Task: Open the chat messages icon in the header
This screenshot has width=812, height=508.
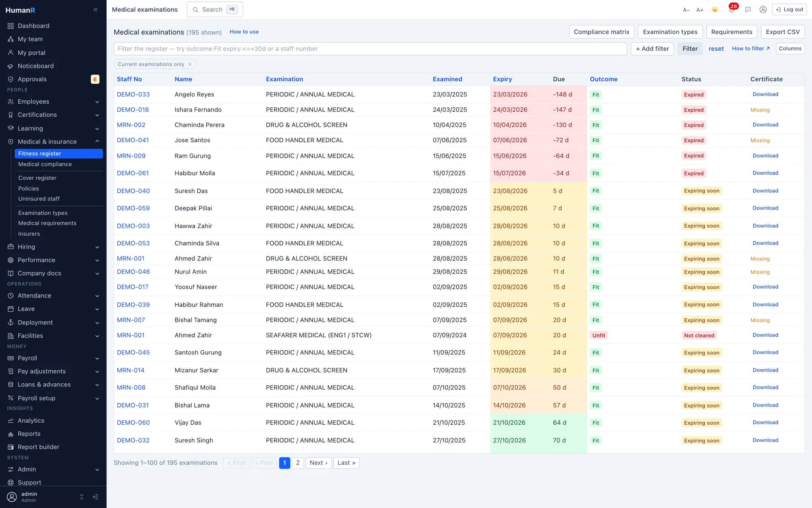Action: (x=748, y=10)
